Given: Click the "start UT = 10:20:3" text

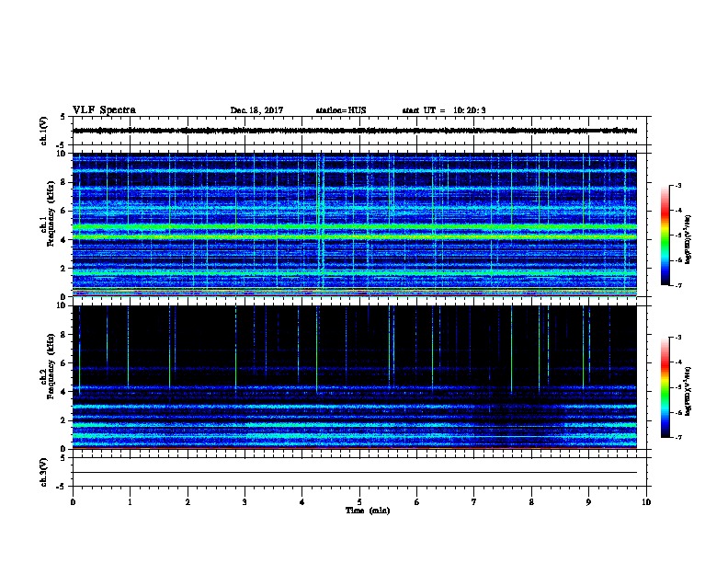Looking at the screenshot, I should coord(444,110).
